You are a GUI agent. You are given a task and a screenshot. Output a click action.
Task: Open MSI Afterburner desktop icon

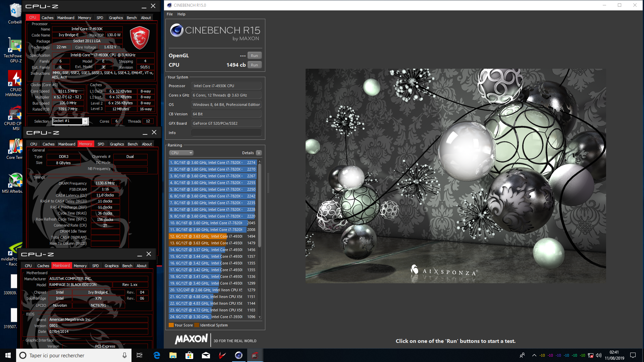click(13, 183)
